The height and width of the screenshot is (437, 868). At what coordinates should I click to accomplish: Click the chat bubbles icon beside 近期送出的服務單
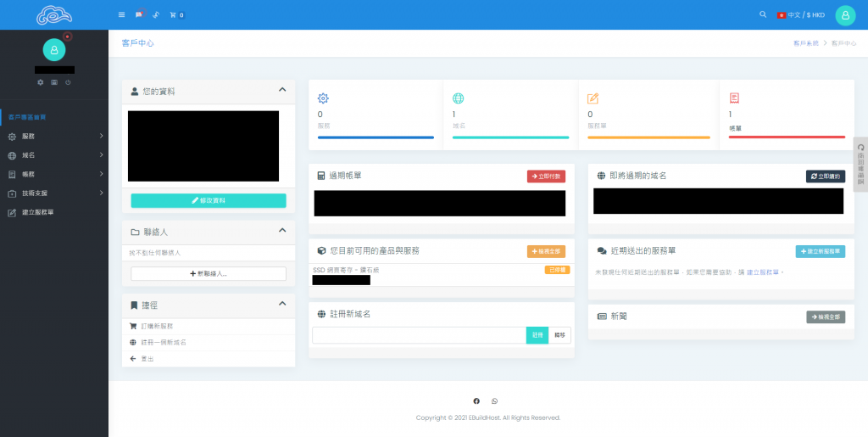[602, 251]
